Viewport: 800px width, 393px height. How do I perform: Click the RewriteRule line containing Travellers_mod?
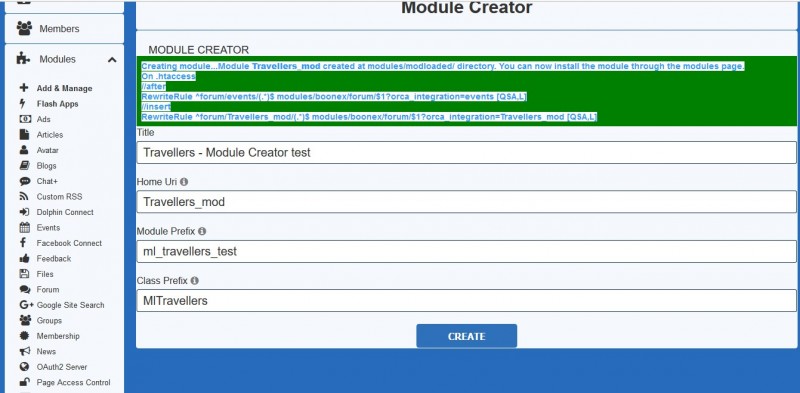point(369,117)
